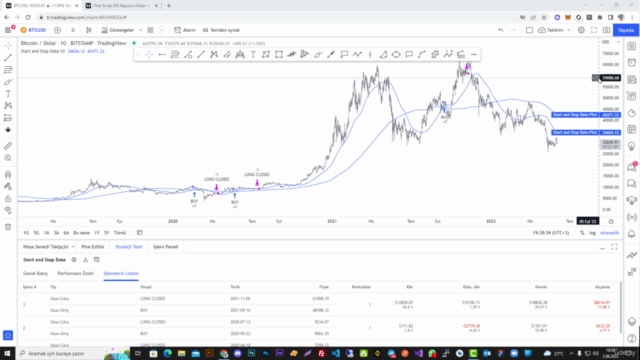640x360 pixels.
Task: Open candlestick chart type selector
Action: [x=89, y=30]
